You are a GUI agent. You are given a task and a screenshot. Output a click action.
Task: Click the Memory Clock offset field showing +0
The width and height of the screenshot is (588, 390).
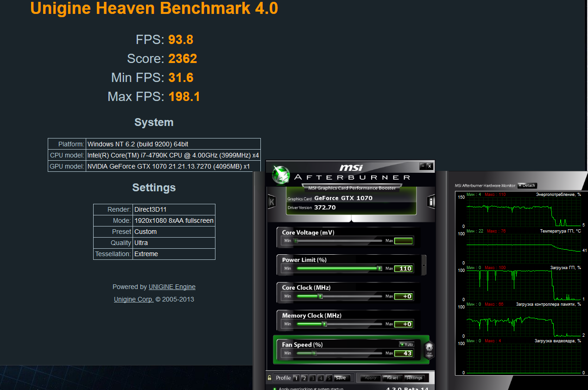click(404, 324)
